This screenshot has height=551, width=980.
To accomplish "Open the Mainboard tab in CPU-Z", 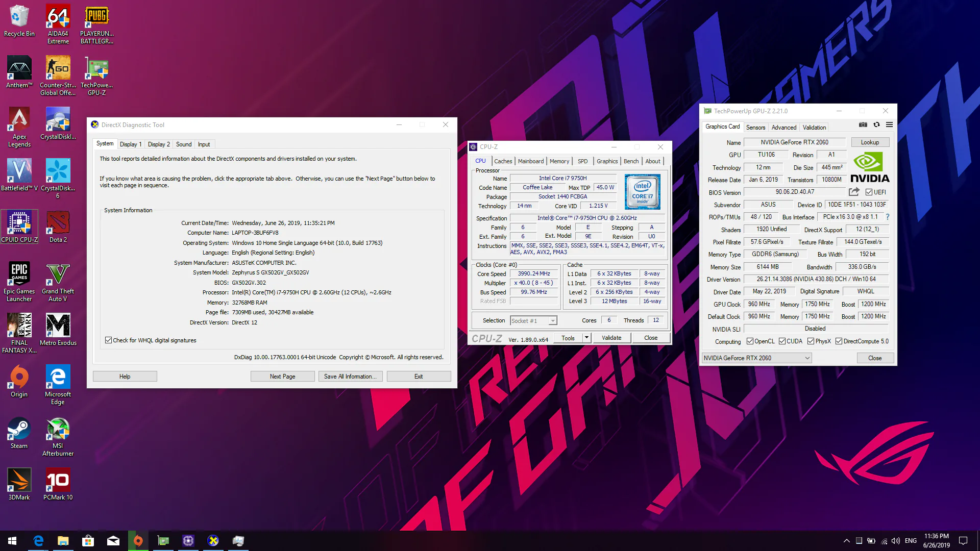I will pyautogui.click(x=531, y=161).
